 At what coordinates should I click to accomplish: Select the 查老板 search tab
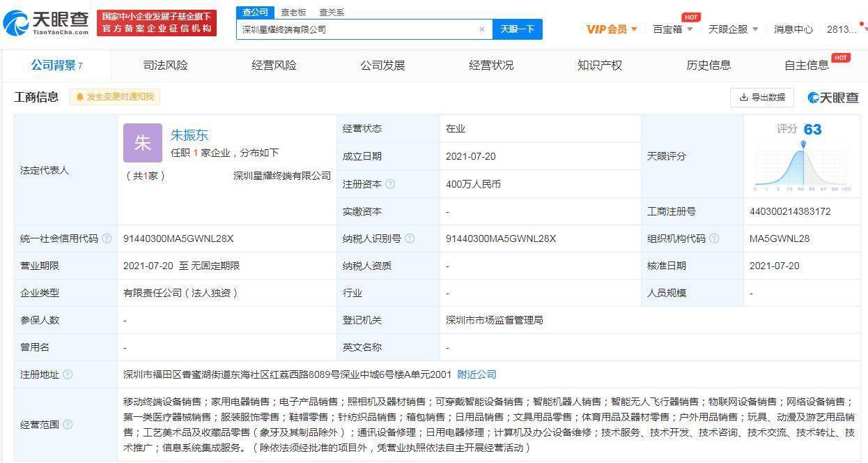click(x=293, y=12)
